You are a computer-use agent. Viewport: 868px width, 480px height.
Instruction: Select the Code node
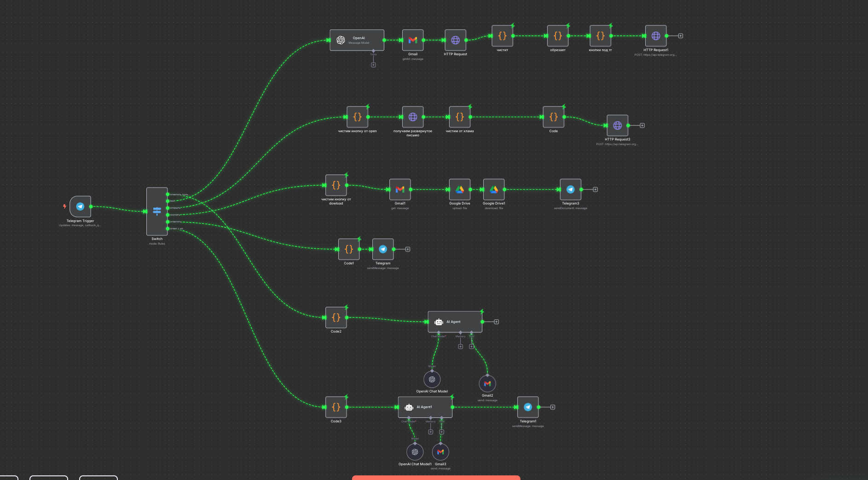(x=553, y=117)
